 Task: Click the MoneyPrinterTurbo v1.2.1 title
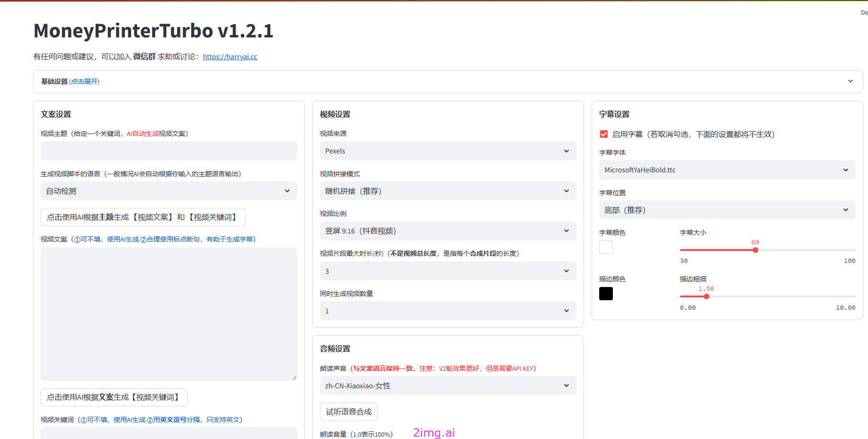[x=153, y=31]
